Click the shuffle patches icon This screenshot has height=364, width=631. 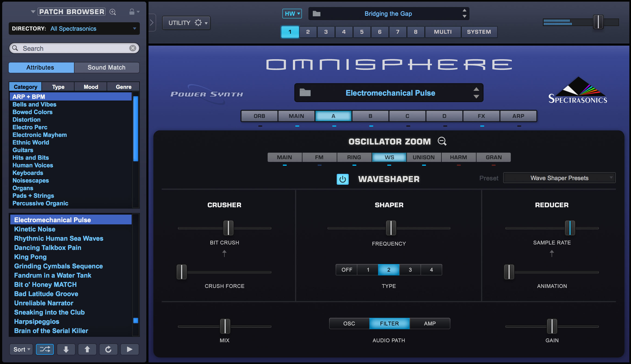[x=45, y=349]
